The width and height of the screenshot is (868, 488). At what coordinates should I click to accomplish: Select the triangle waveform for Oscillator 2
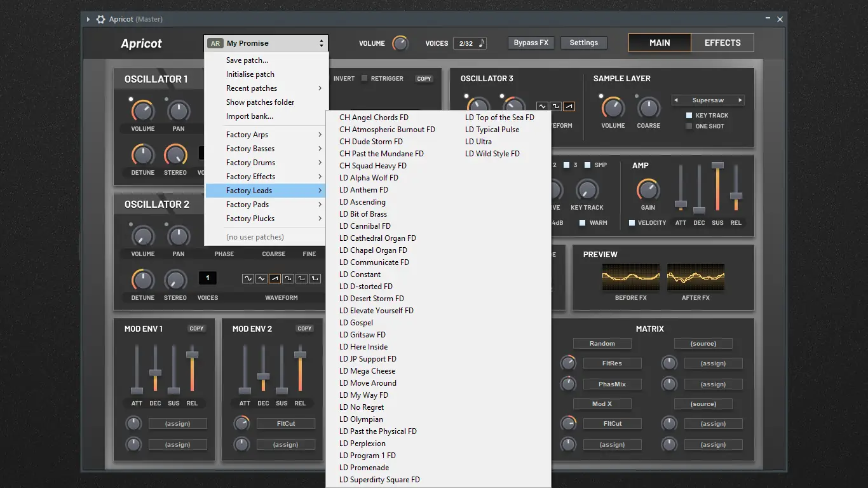[261, 278]
